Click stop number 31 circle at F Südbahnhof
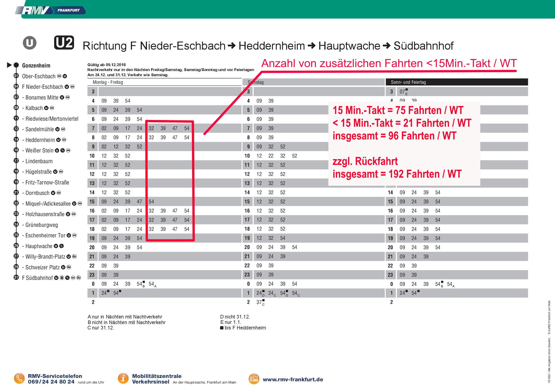This screenshot has width=555, height=392. [16, 278]
